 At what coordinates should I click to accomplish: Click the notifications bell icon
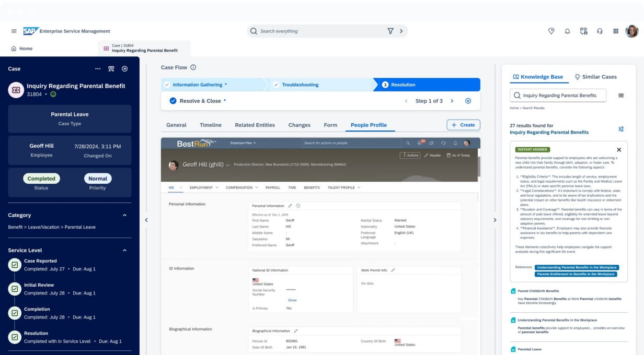click(567, 31)
